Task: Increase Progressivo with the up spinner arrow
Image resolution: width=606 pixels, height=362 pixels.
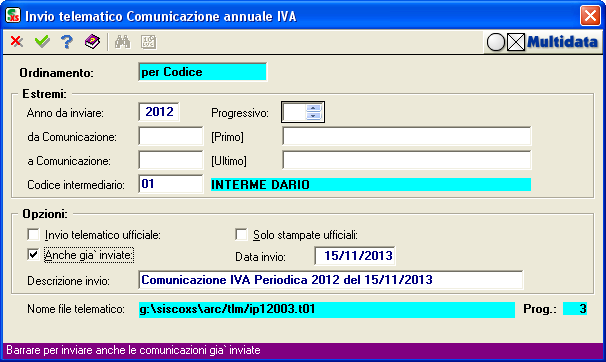Action: (x=314, y=108)
